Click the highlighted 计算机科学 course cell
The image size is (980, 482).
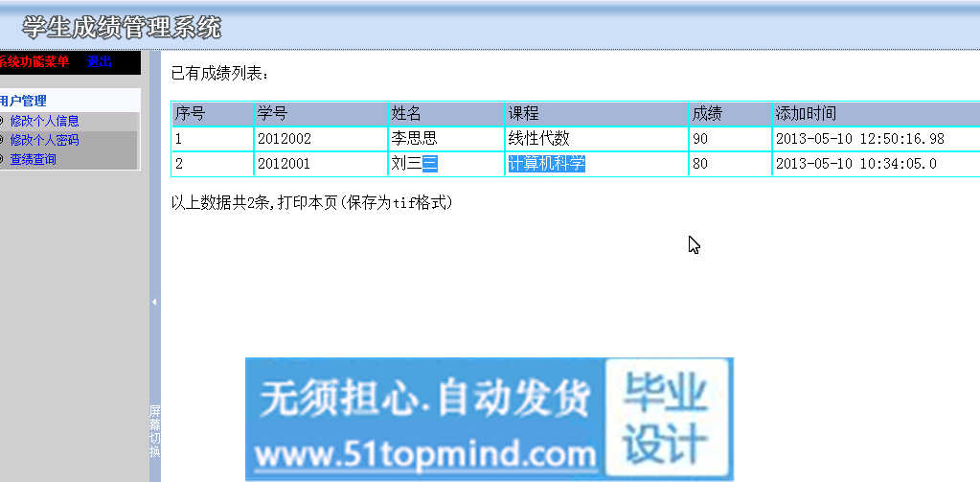coord(546,164)
